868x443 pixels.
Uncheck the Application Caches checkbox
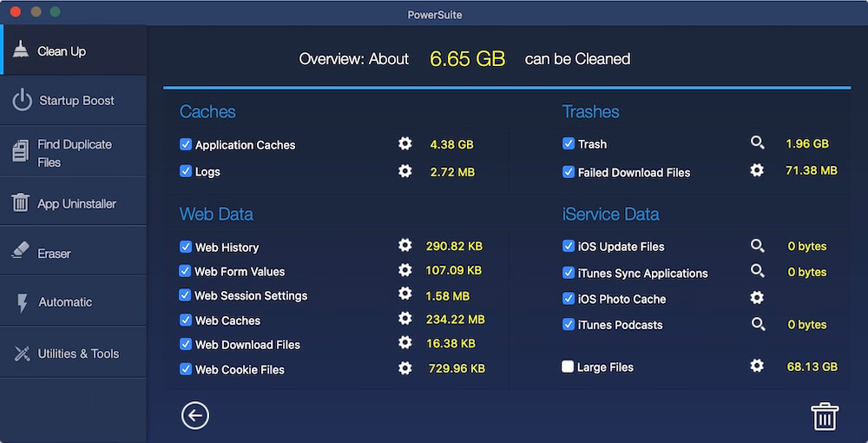pos(186,144)
